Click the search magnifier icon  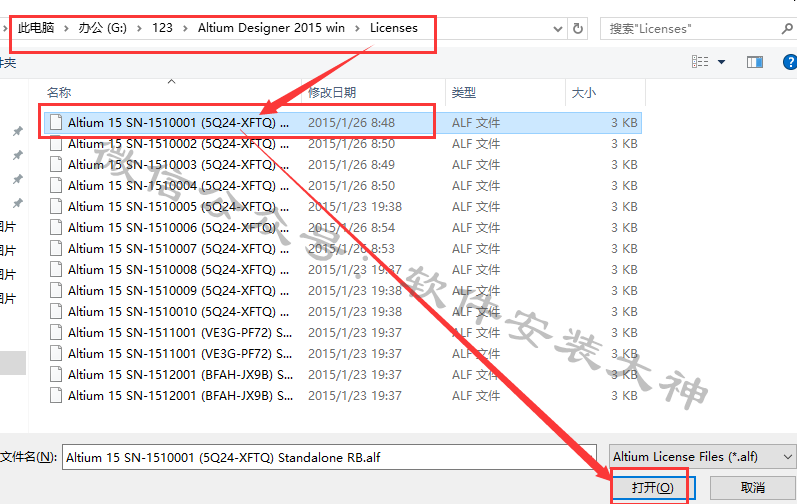787,28
